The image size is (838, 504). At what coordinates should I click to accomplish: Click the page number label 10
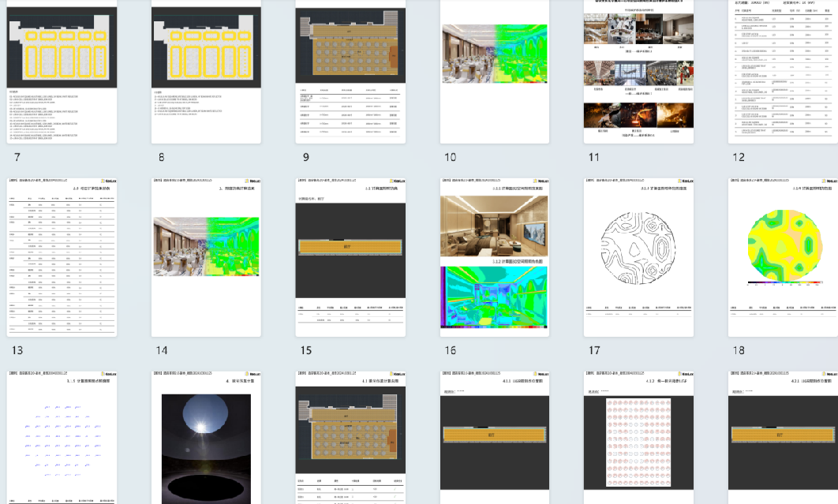(x=450, y=158)
